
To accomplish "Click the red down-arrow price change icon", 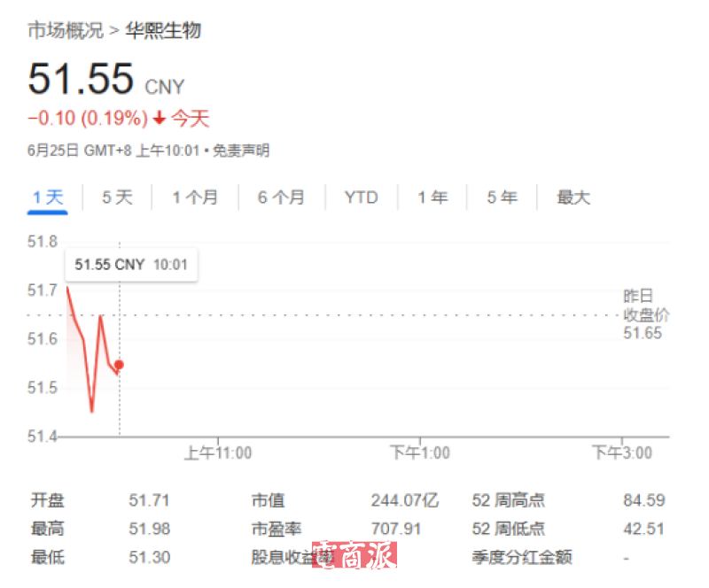I will pos(159,119).
